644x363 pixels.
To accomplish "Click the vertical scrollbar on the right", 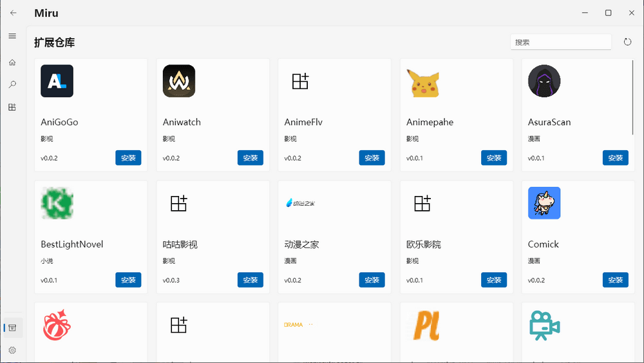I will 634,97.
